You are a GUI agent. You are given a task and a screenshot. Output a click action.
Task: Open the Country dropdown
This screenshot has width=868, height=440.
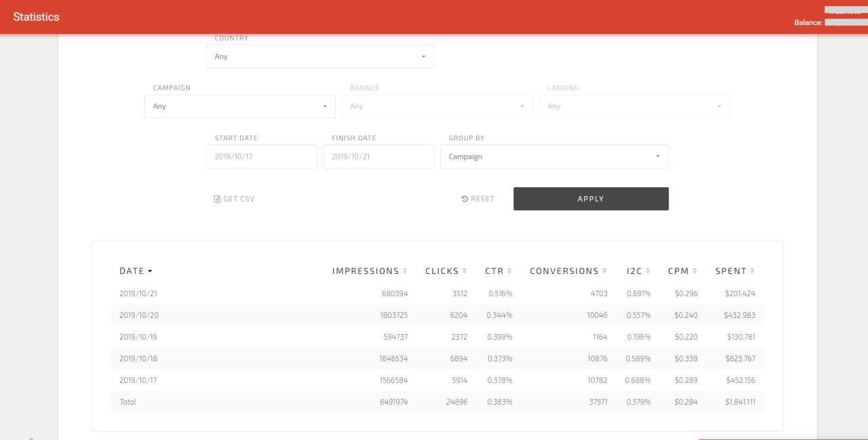click(320, 56)
